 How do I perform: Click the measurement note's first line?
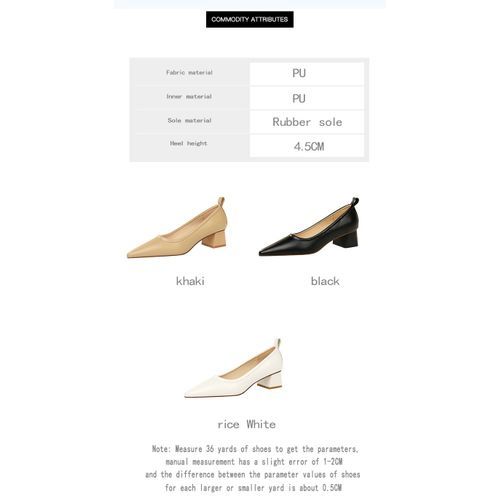255,449
